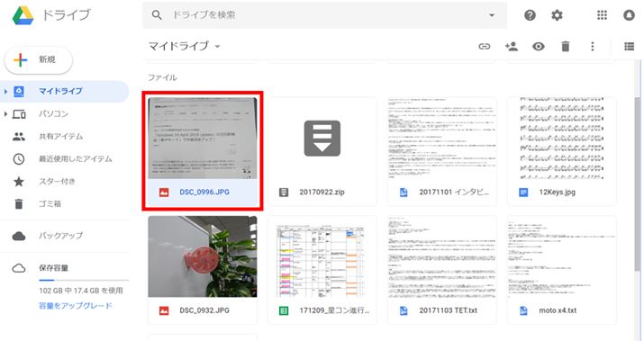Select the 12Keys.jpg thumbnail
The image size is (644, 341).
tap(561, 138)
